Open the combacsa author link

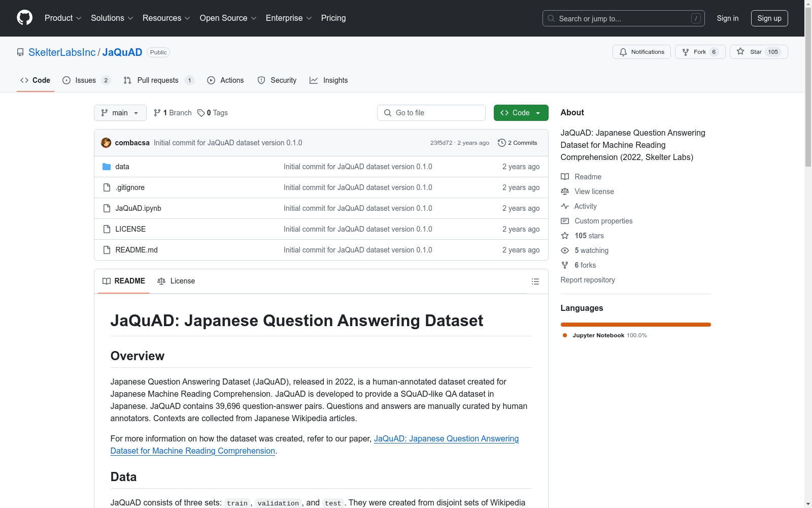[x=132, y=143]
